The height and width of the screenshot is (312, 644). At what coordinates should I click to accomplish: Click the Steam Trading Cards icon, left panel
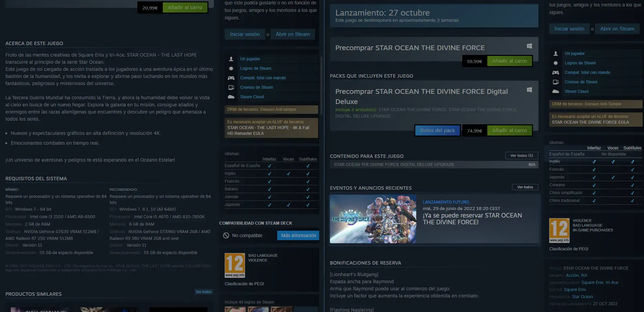coord(231,87)
